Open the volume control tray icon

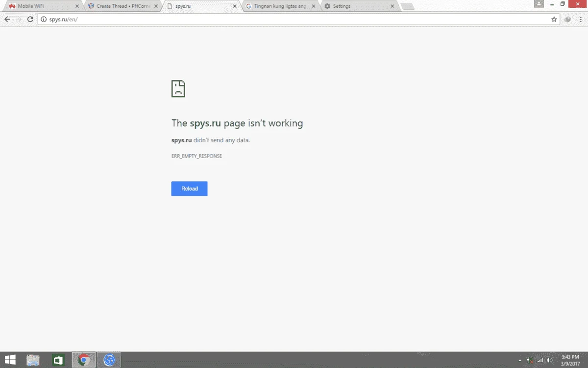click(550, 361)
